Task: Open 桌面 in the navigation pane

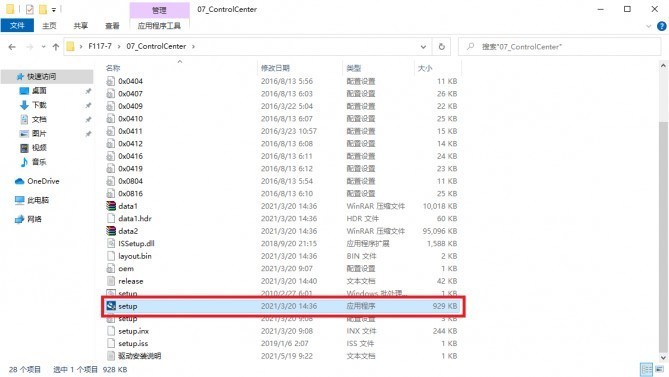Action: point(39,90)
